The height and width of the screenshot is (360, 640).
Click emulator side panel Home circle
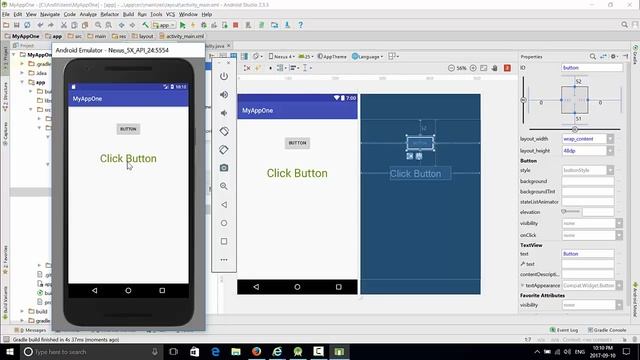click(x=224, y=223)
